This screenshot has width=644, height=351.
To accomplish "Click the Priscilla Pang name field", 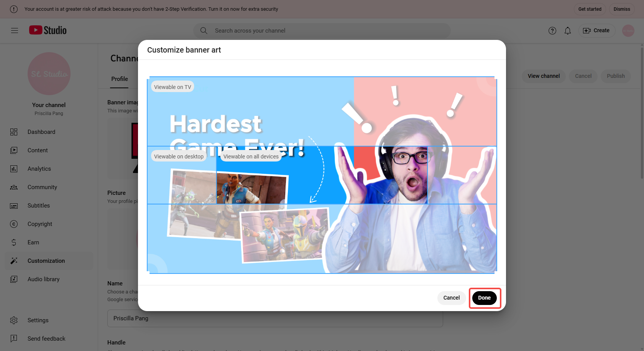I will [275, 318].
